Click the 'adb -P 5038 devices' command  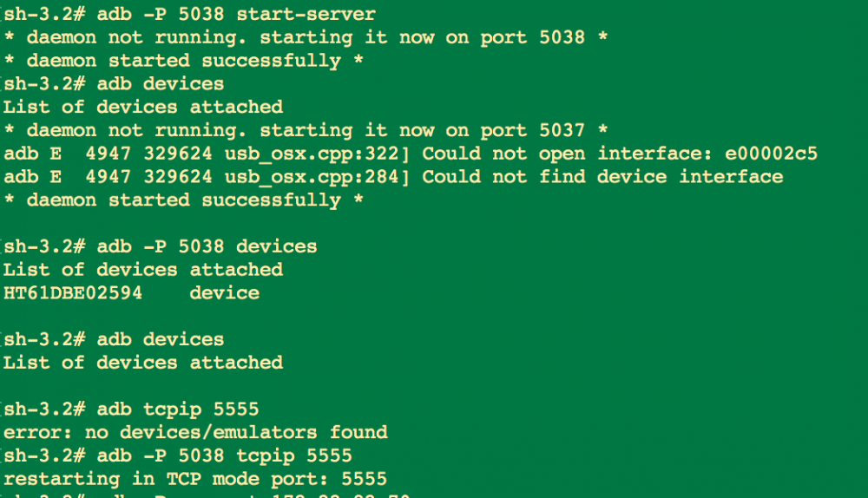tap(207, 246)
